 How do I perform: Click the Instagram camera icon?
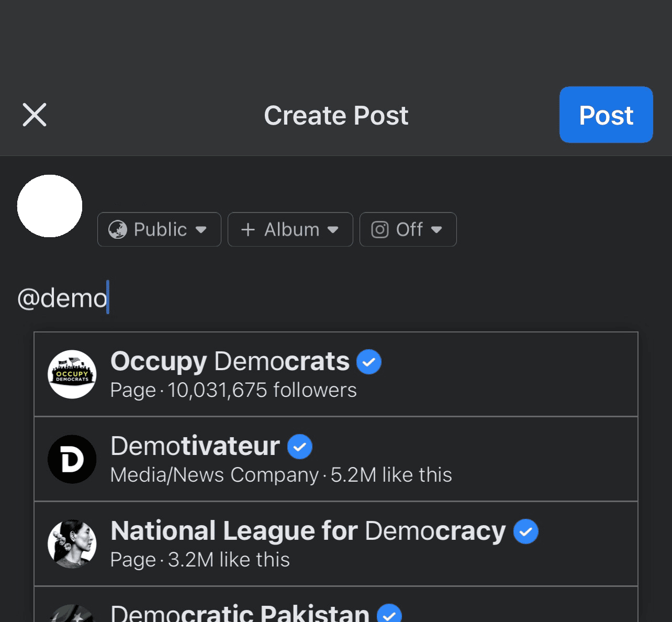tap(380, 229)
